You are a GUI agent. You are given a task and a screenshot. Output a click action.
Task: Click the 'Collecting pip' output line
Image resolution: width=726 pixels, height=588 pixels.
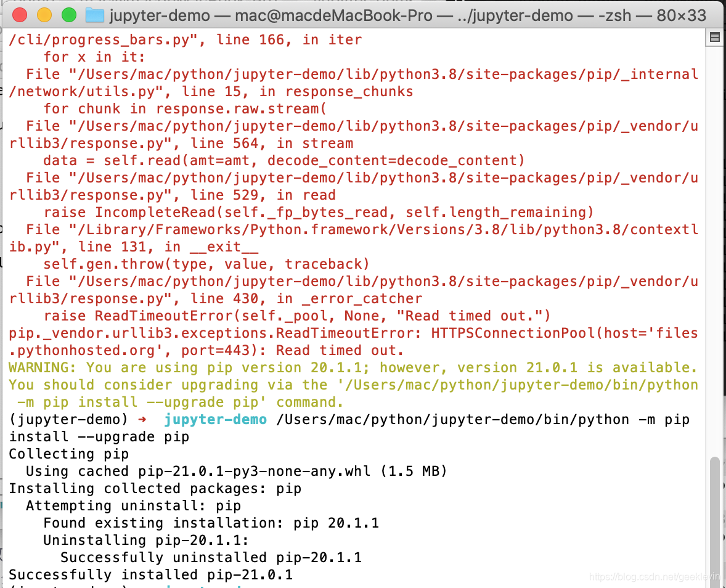click(69, 454)
